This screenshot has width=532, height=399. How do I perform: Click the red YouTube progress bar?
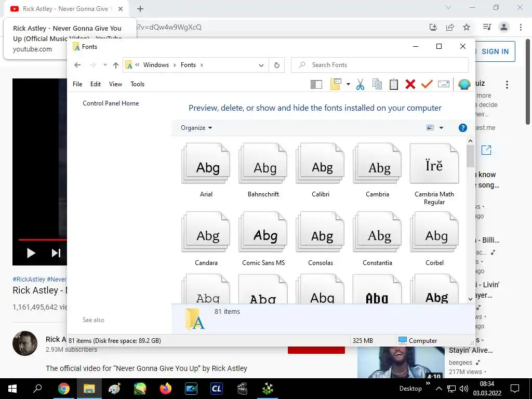(43, 240)
